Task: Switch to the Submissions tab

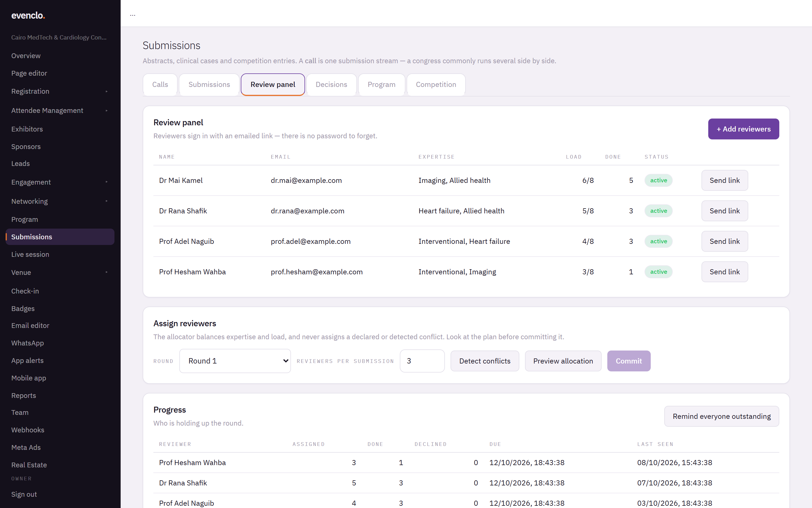Action: tap(209, 85)
